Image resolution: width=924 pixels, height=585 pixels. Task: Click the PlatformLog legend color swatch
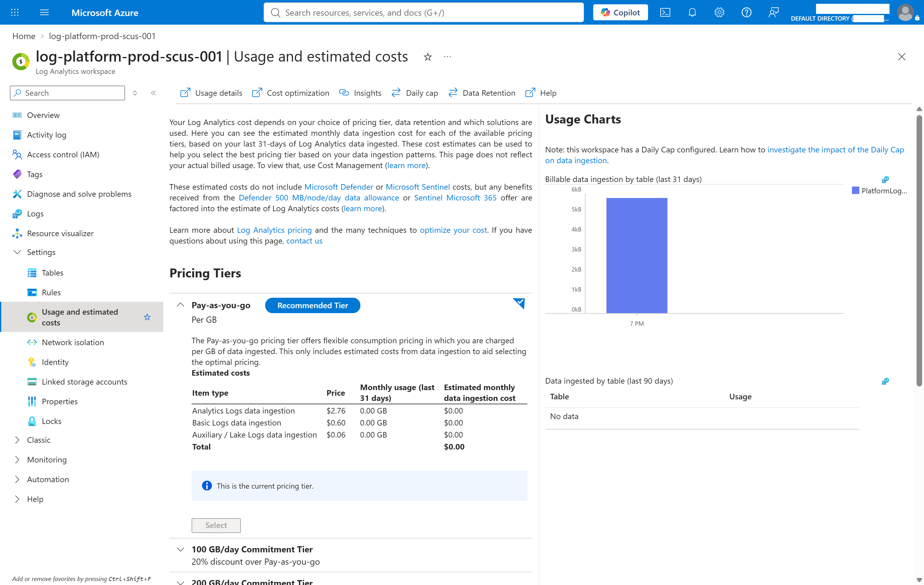(855, 191)
